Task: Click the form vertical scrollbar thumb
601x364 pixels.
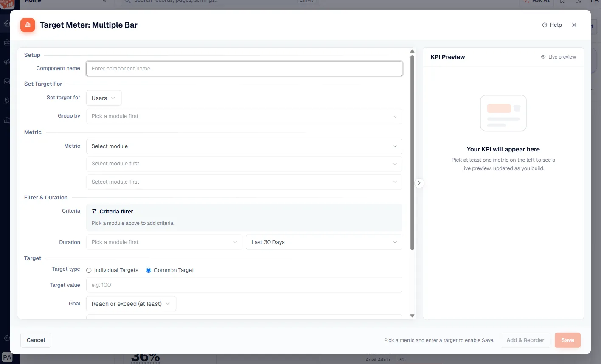Action: pyautogui.click(x=412, y=152)
